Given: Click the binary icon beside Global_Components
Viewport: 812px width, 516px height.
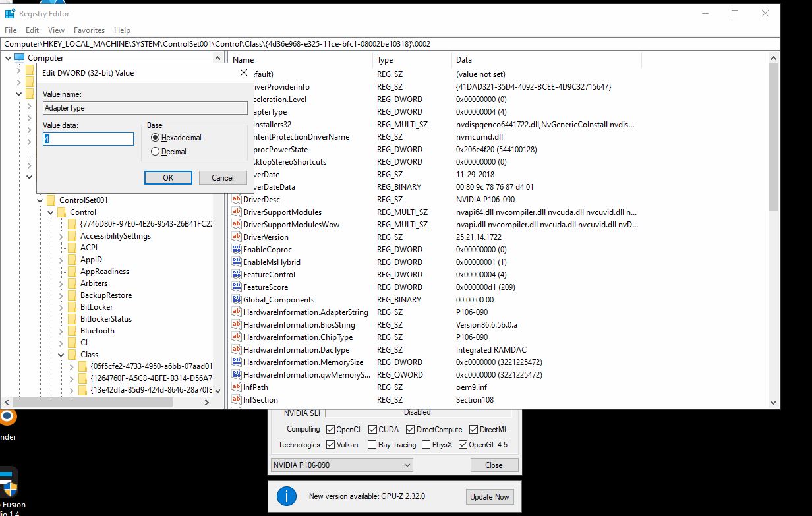Looking at the screenshot, I should point(237,300).
